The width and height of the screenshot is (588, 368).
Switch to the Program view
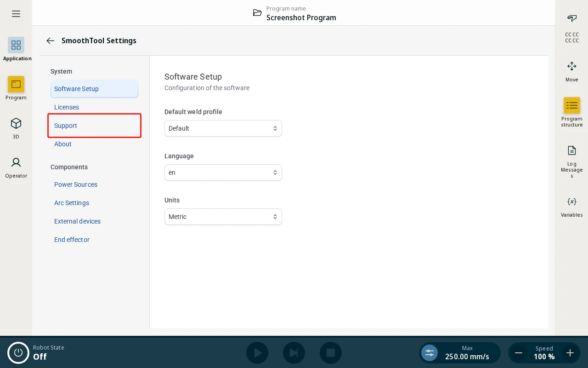pos(16,88)
